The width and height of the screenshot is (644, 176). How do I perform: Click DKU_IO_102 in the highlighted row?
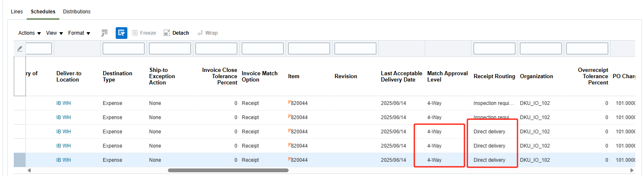[535, 160]
